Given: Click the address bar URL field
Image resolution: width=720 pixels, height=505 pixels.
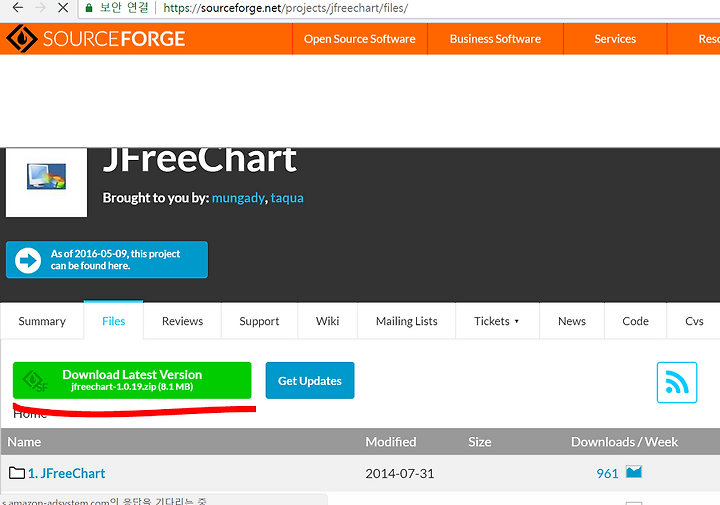Looking at the screenshot, I should pos(399,8).
